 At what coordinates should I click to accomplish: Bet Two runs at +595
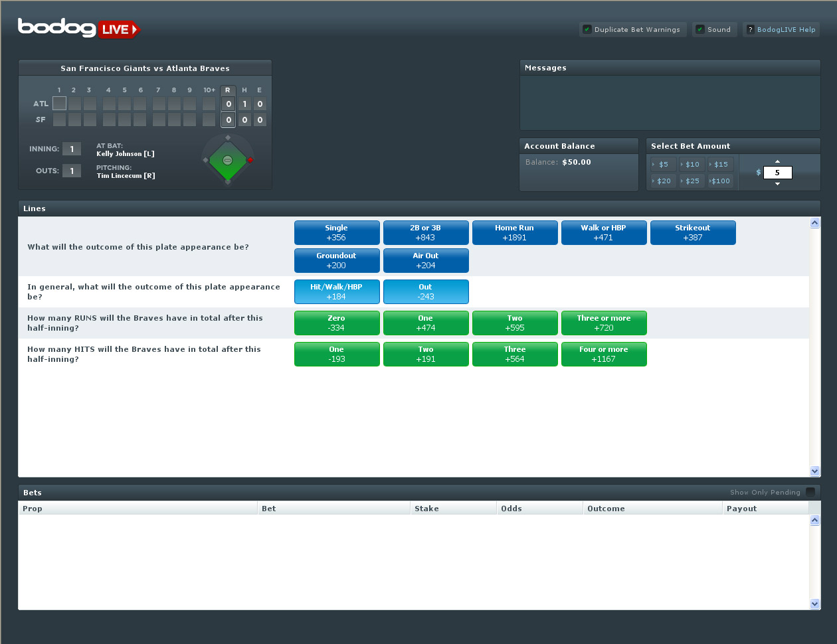tap(515, 323)
